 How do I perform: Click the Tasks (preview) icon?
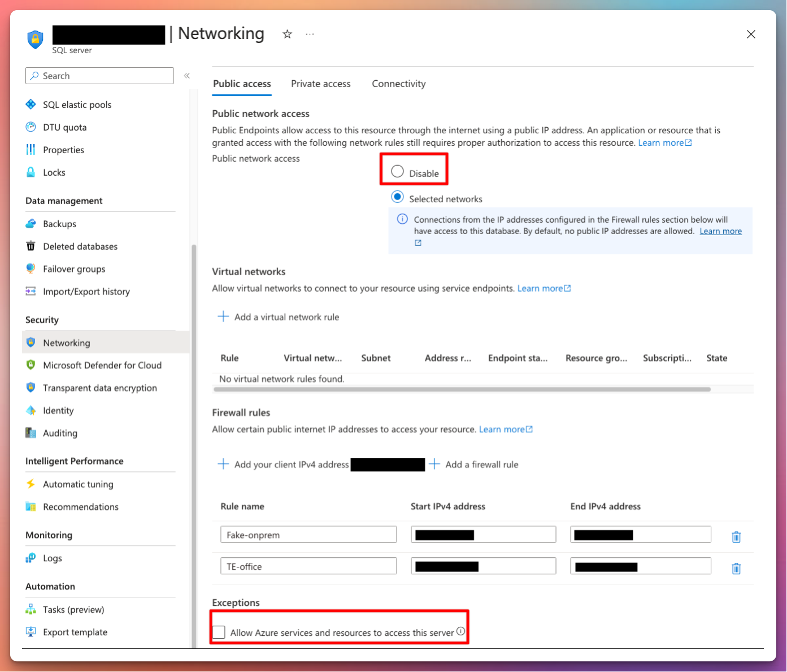click(x=31, y=610)
